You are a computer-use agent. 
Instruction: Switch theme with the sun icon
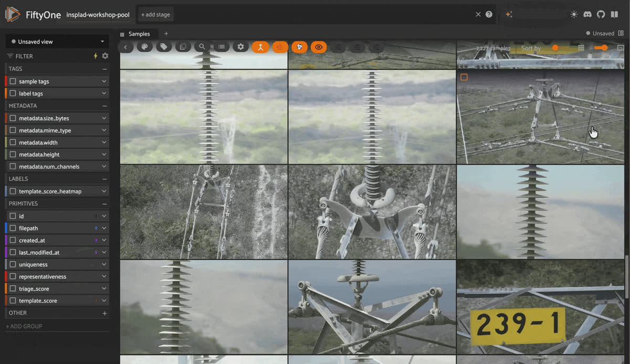(x=574, y=15)
